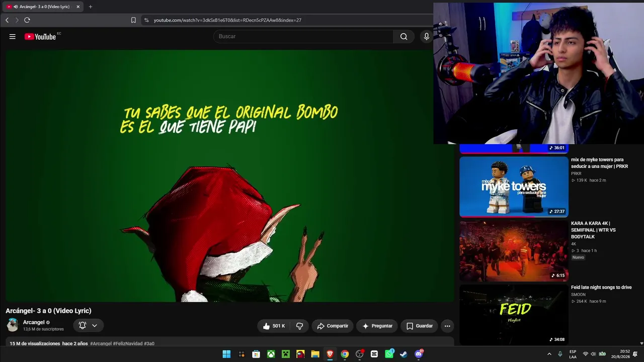This screenshot has width=644, height=362.
Task: Like the video with 501 K likes
Action: [x=274, y=326]
